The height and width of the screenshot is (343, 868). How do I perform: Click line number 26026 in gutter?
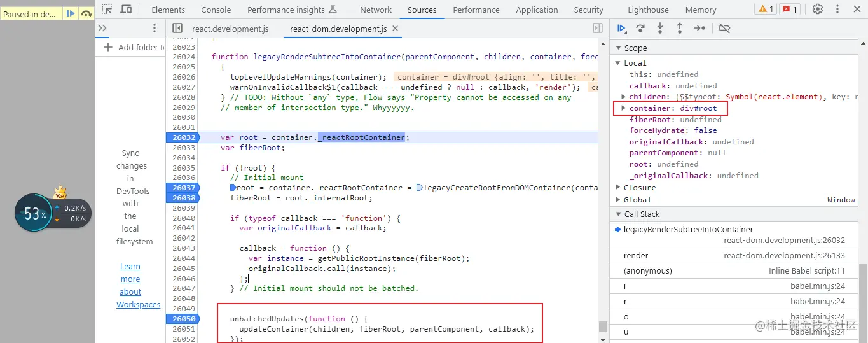coord(184,77)
